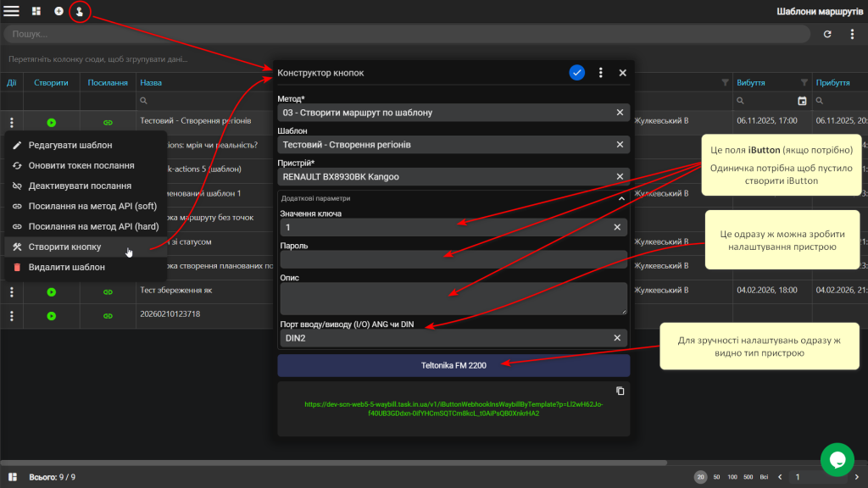The image size is (868, 488).
Task: Confirm the button constructor with blue checkmark
Action: coord(576,73)
